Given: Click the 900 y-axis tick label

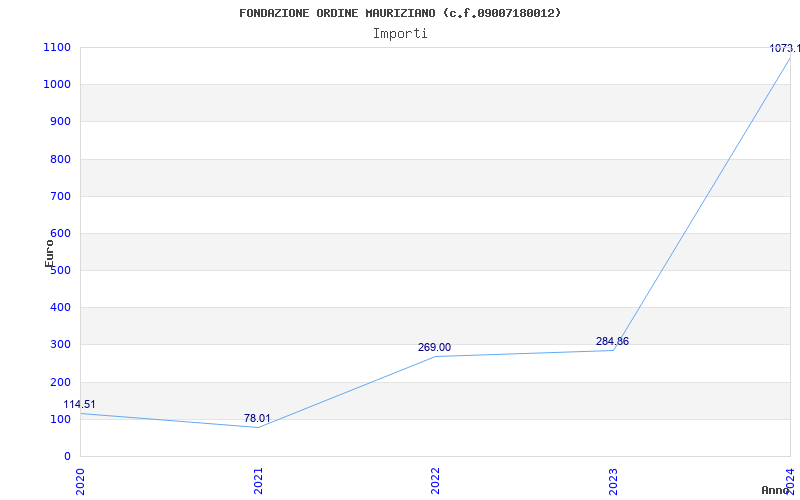Looking at the screenshot, I should click(x=60, y=121).
